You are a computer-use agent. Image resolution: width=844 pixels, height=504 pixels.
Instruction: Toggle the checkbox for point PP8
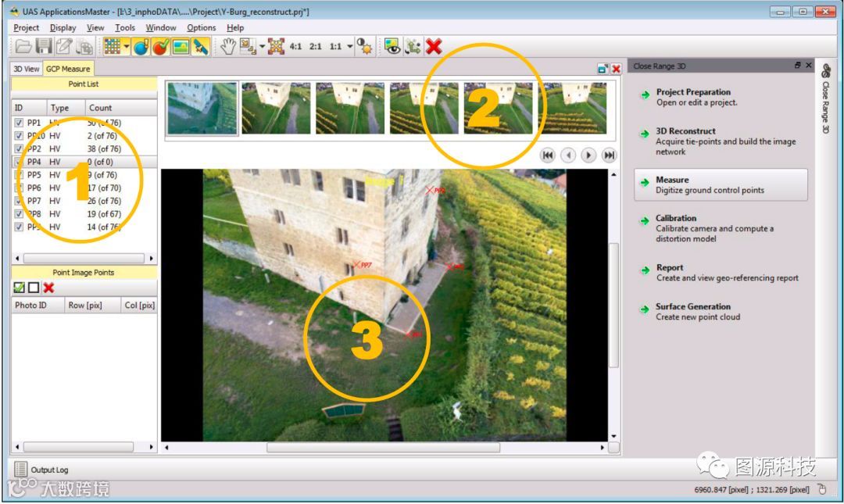(19, 214)
